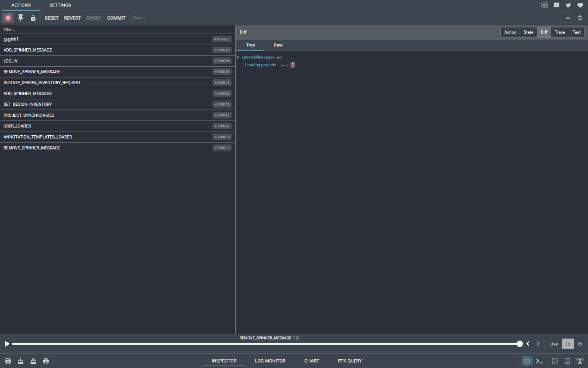Click "Loading projects..." key

pyautogui.click(x=262, y=65)
